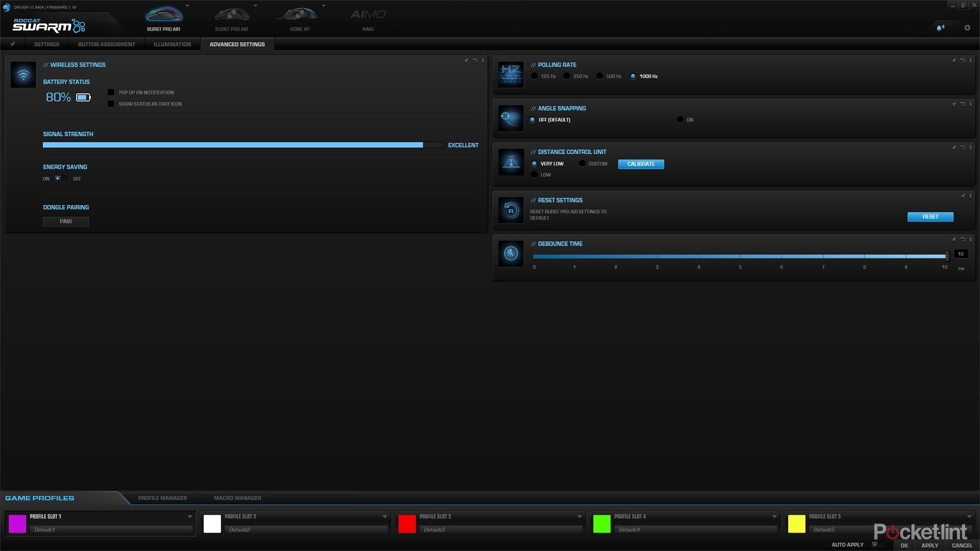This screenshot has width=980, height=551.
Task: Open the Macro Manager tab
Action: pos(237,498)
